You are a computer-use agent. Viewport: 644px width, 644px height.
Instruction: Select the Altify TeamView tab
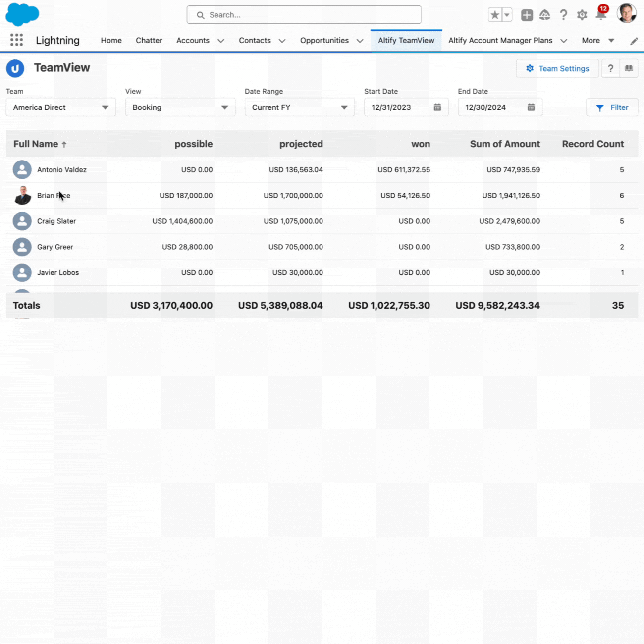406,40
